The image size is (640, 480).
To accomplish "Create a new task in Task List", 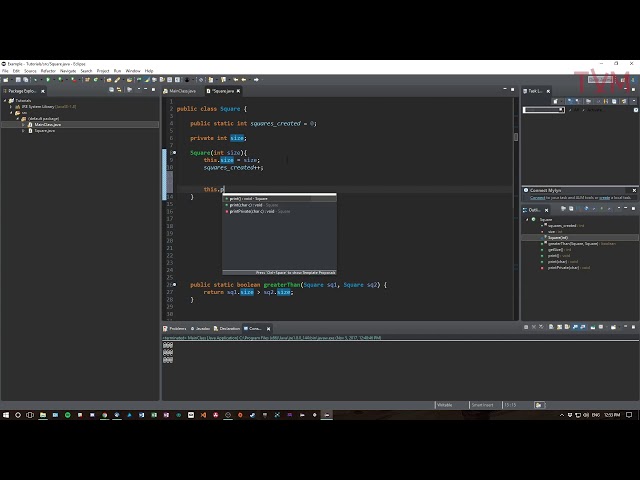I will tap(556, 101).
